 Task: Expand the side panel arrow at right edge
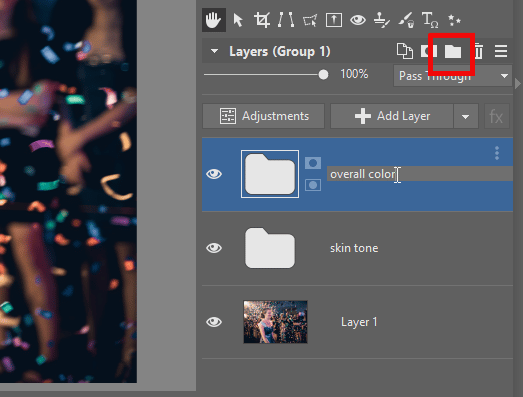(x=518, y=83)
